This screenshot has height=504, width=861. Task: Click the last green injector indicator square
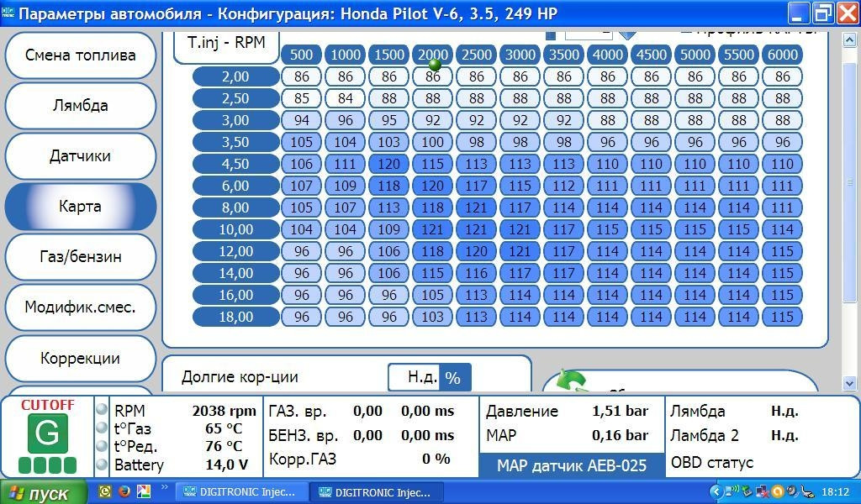70,465
